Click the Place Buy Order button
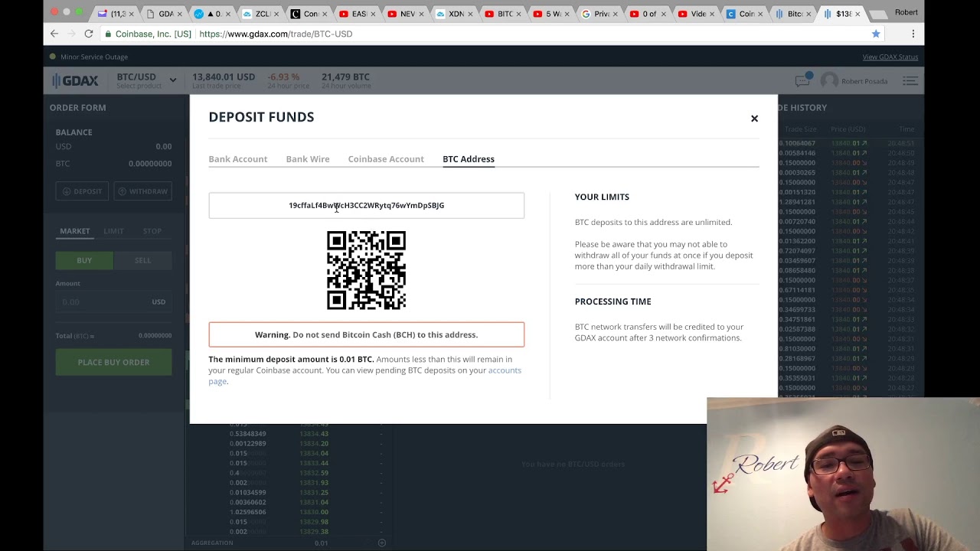The image size is (980, 551). (113, 362)
